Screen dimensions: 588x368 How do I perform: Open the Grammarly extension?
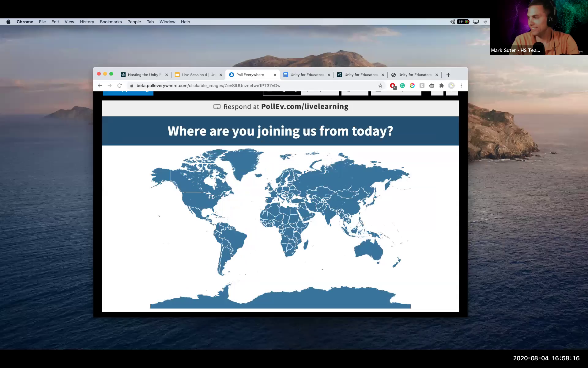point(402,86)
